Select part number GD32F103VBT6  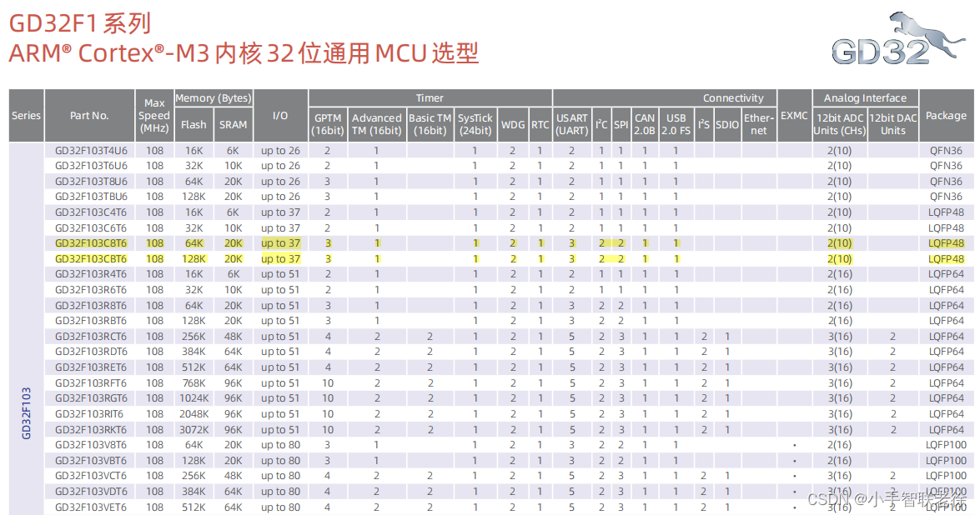(91, 460)
